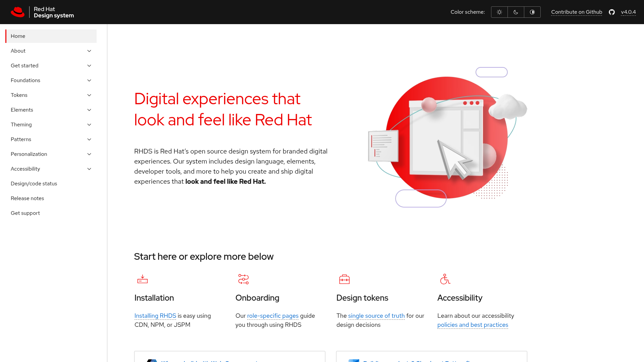The image size is (644, 362).
Task: Click the v4.0.4 version link
Action: (x=628, y=12)
